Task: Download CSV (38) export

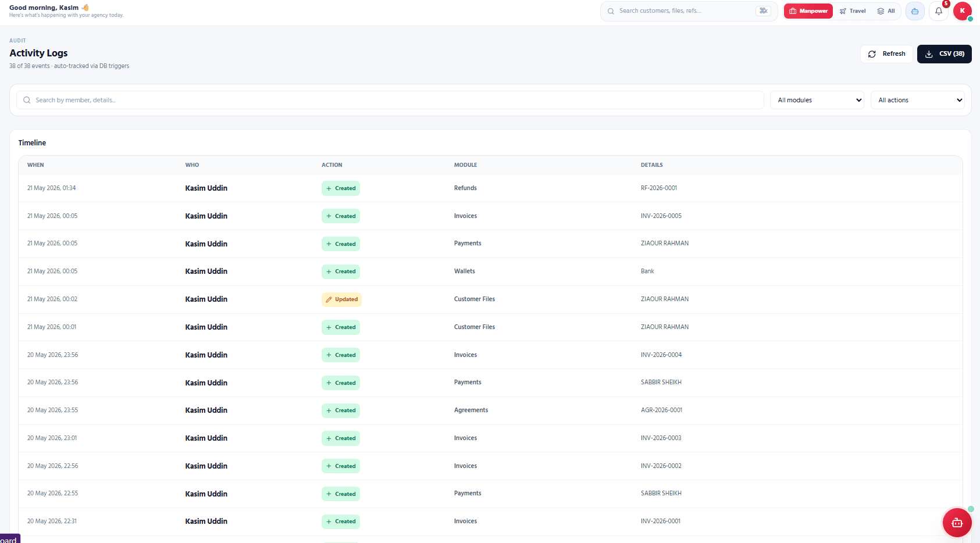Action: [945, 54]
